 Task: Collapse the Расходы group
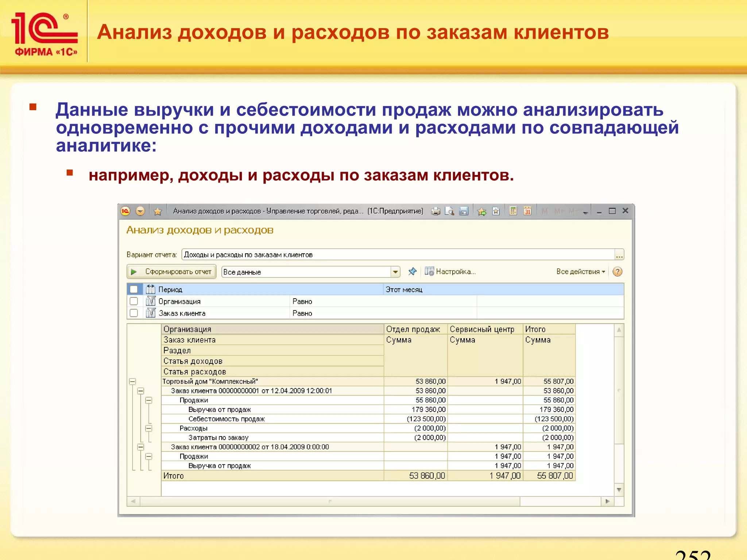coord(149,428)
